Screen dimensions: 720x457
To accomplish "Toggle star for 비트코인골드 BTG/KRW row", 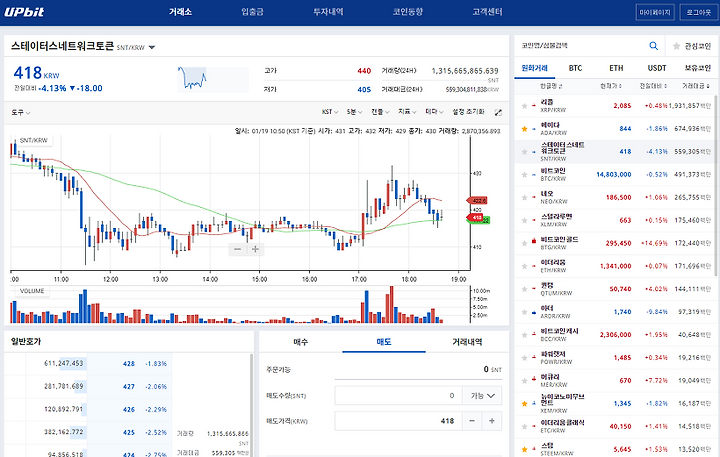I will [x=524, y=243].
